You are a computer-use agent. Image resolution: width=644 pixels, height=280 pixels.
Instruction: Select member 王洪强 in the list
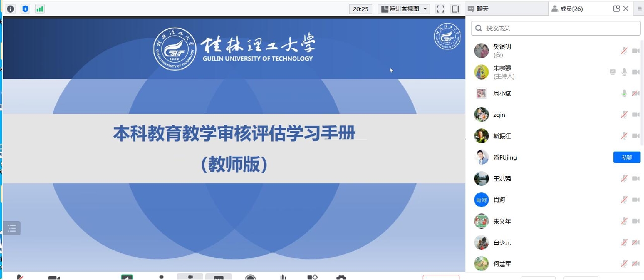pyautogui.click(x=502, y=179)
